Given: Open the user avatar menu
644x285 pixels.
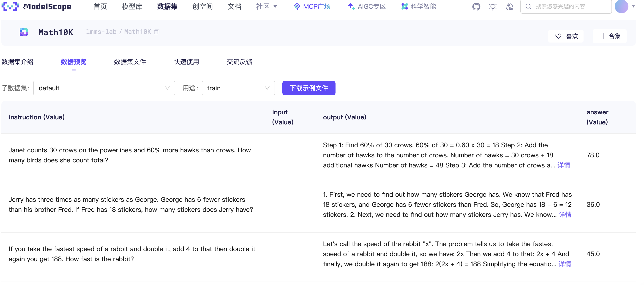Looking at the screenshot, I should click(622, 6).
